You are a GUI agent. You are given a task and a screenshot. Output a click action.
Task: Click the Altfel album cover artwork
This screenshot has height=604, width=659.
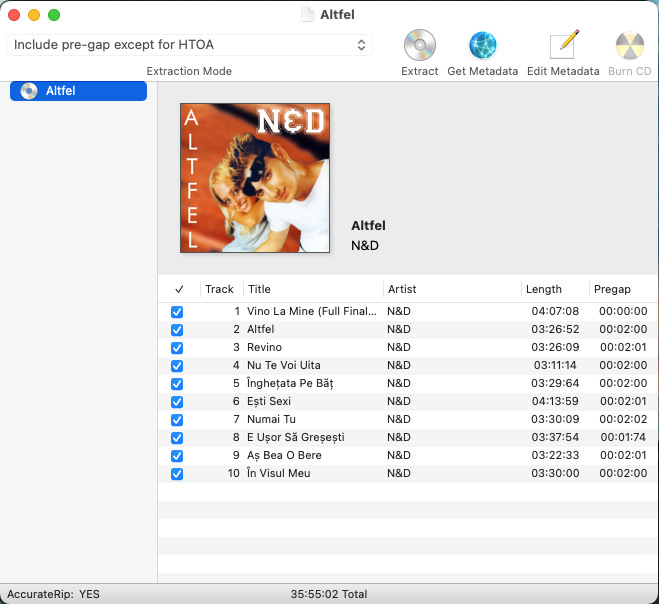coord(255,178)
